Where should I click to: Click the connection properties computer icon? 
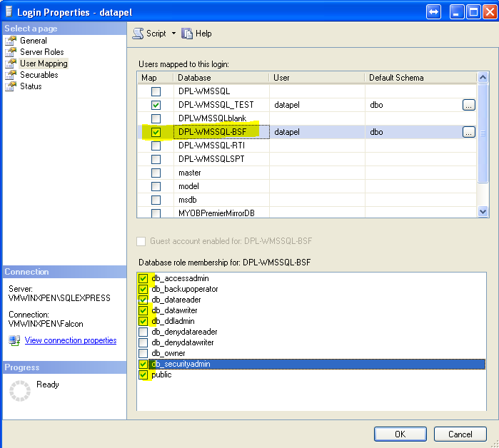pos(14,340)
